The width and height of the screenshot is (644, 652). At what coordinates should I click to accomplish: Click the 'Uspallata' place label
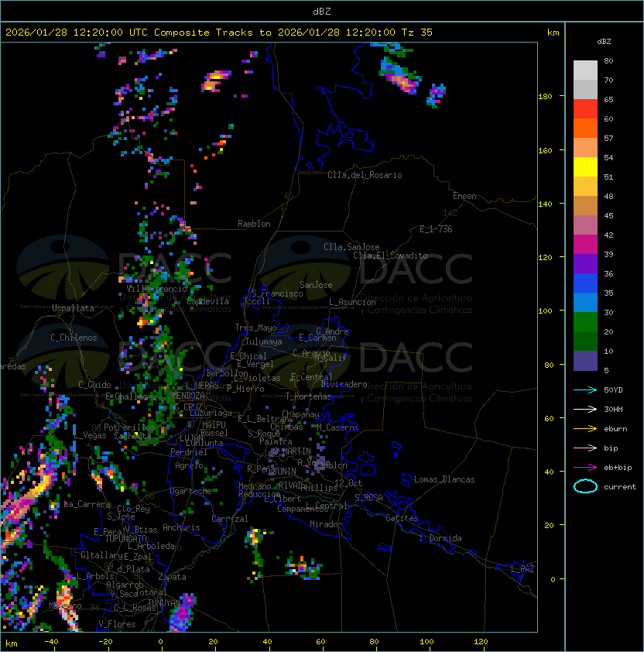[x=73, y=308]
